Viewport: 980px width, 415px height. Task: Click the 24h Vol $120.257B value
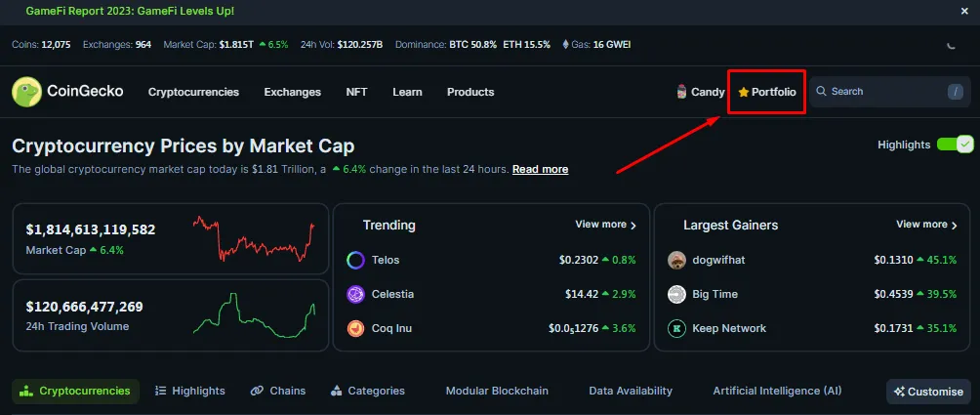pyautogui.click(x=360, y=44)
